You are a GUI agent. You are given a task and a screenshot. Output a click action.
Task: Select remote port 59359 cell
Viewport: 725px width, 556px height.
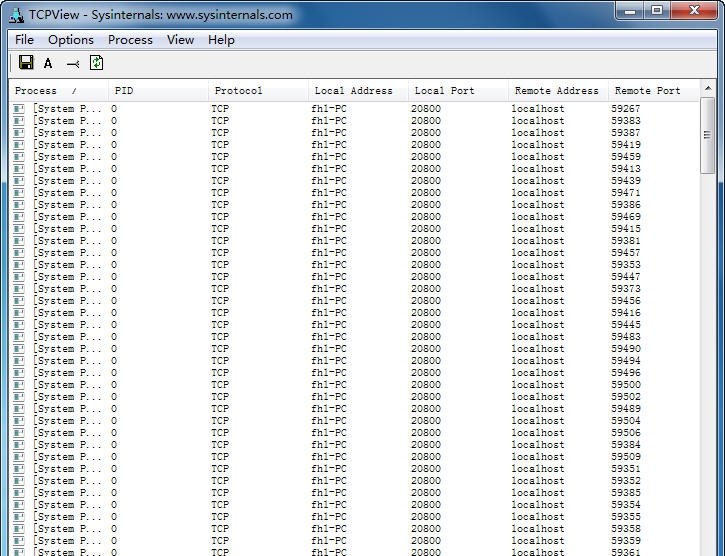(x=626, y=541)
